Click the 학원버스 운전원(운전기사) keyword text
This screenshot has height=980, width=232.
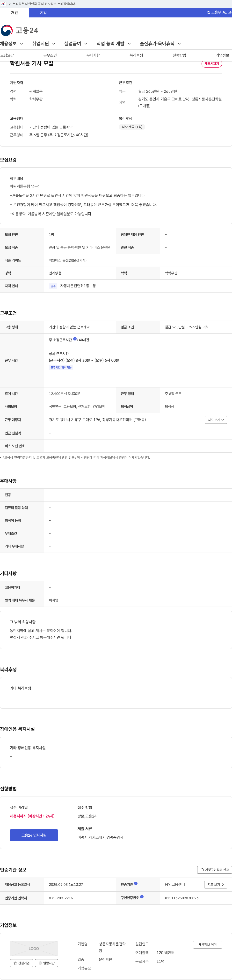68,260
